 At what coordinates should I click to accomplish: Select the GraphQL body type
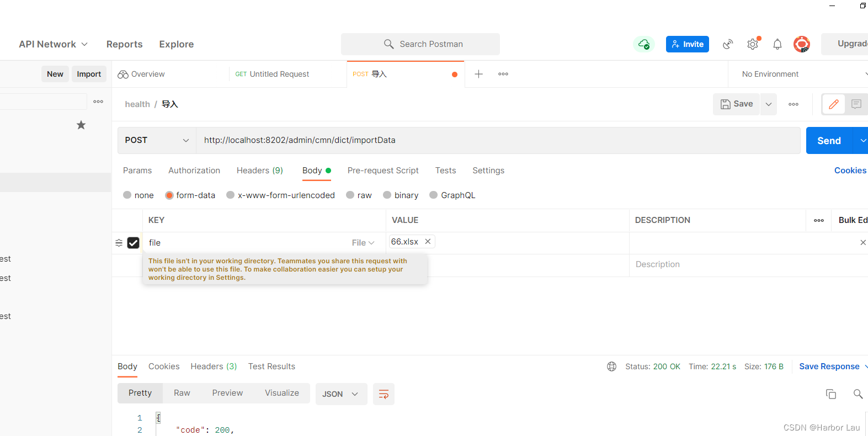click(x=434, y=195)
